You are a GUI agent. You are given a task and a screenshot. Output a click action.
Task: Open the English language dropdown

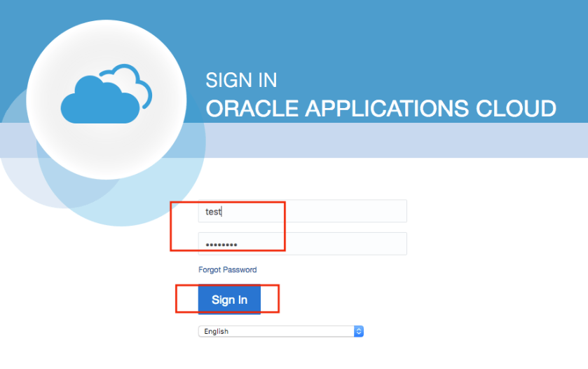click(280, 331)
